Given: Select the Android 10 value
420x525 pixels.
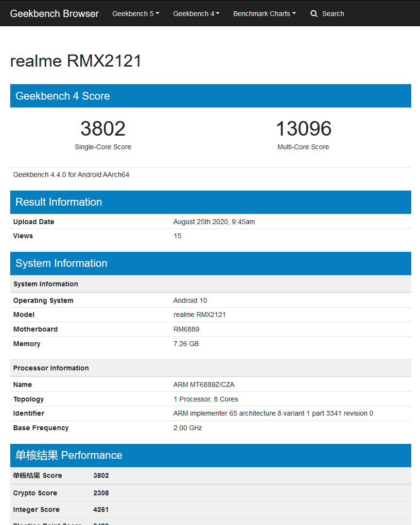Looking at the screenshot, I should [190, 301].
